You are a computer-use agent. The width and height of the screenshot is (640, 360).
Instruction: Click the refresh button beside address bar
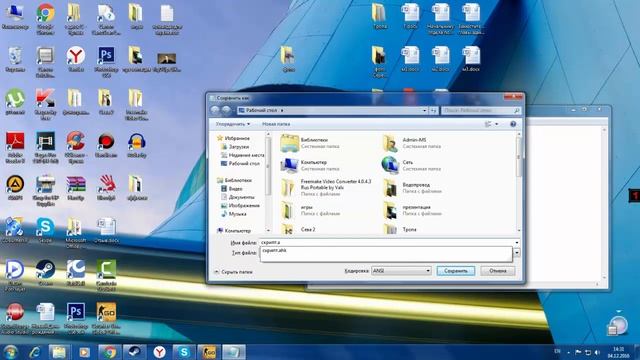[433, 110]
